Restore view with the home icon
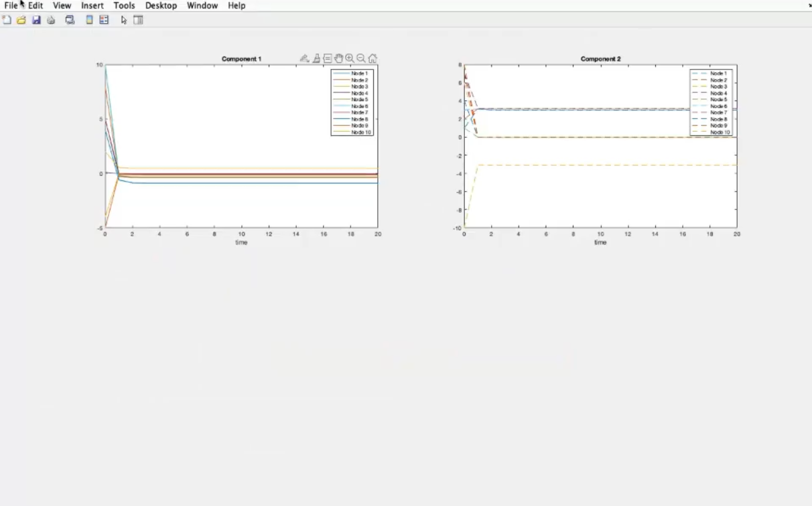 373,59
